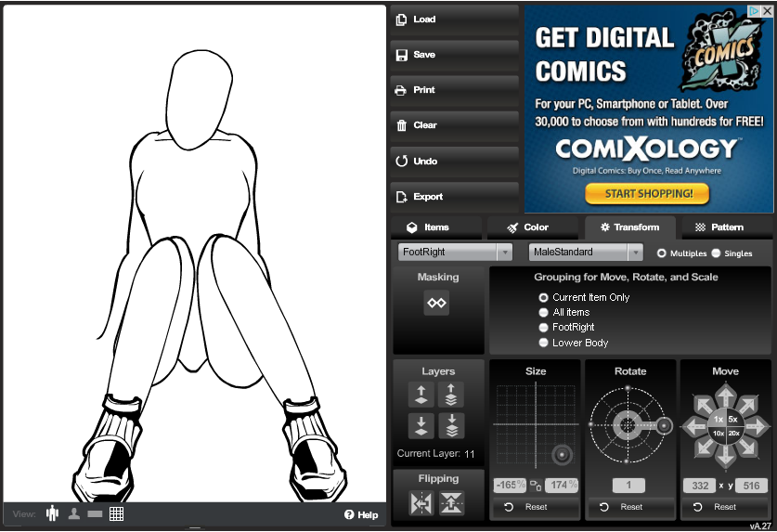Click the Size pad handle knob
Image resolution: width=777 pixels, height=532 pixels.
[562, 454]
